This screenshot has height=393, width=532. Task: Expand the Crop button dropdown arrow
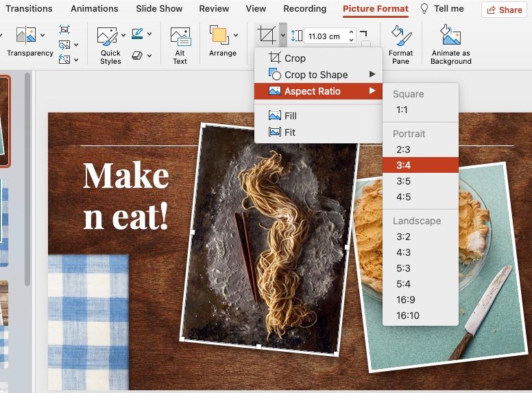coord(282,35)
